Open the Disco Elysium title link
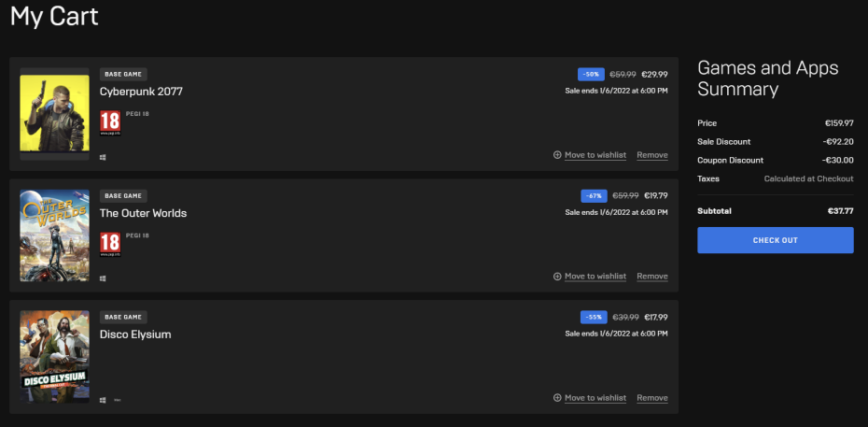The height and width of the screenshot is (427, 868). tap(135, 334)
